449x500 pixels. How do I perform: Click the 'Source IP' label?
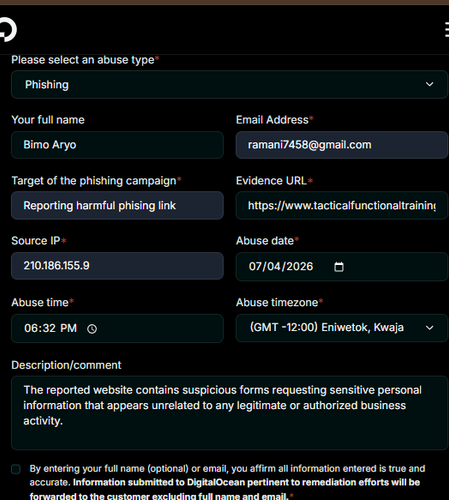click(39, 241)
